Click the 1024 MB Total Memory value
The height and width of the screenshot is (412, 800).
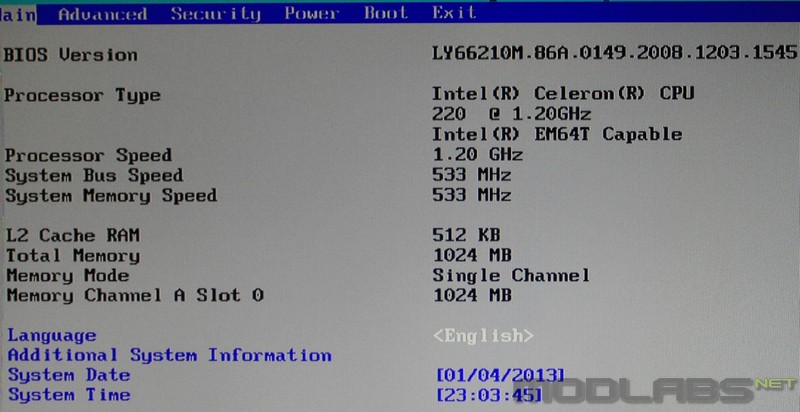point(472,254)
